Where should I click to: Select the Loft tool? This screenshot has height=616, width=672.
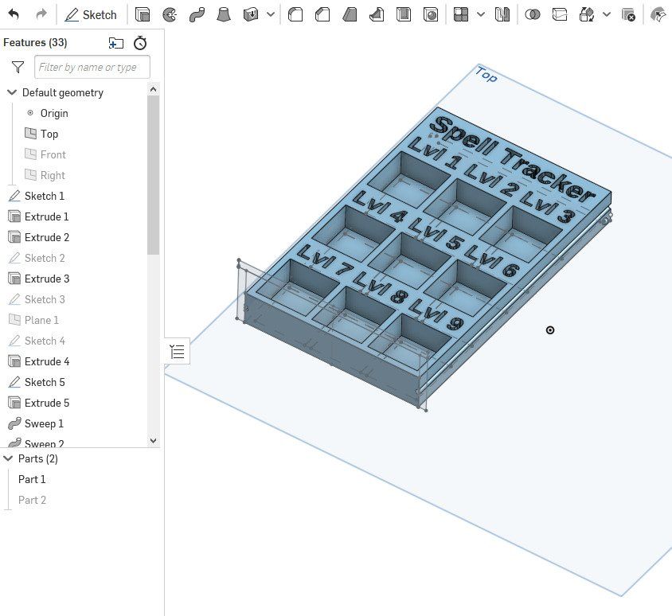(224, 14)
